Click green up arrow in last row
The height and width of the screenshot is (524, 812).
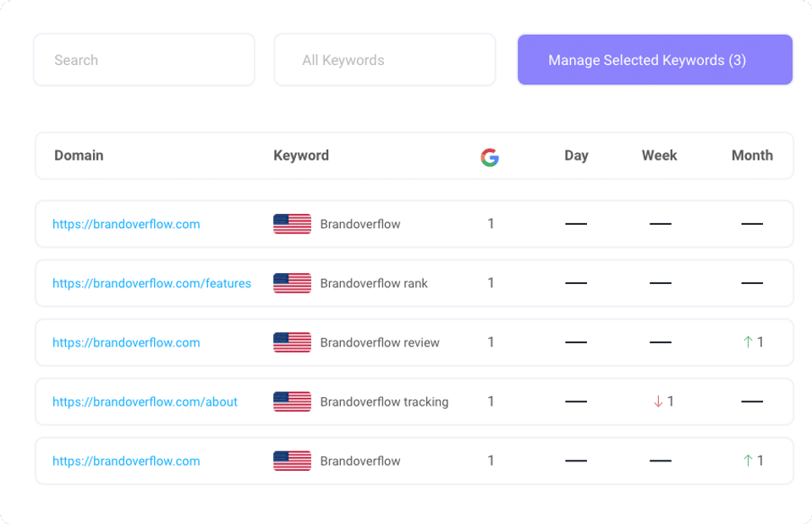748,461
